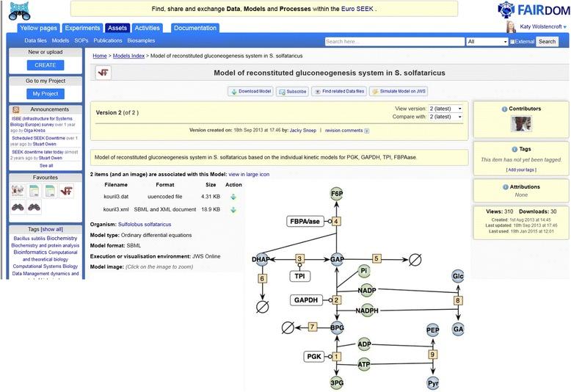571x392 pixels.
Task: Open the search category 'All' dropdown
Action: click(x=486, y=42)
